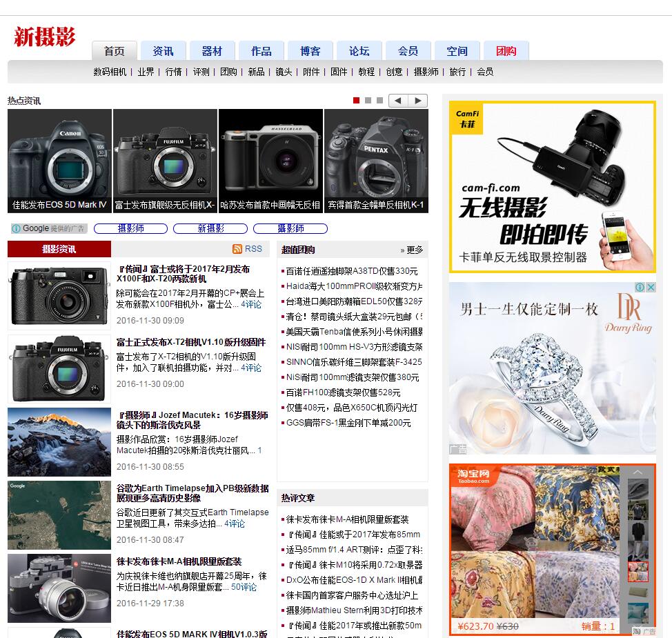Go to 评测 submenu link

pos(201,72)
